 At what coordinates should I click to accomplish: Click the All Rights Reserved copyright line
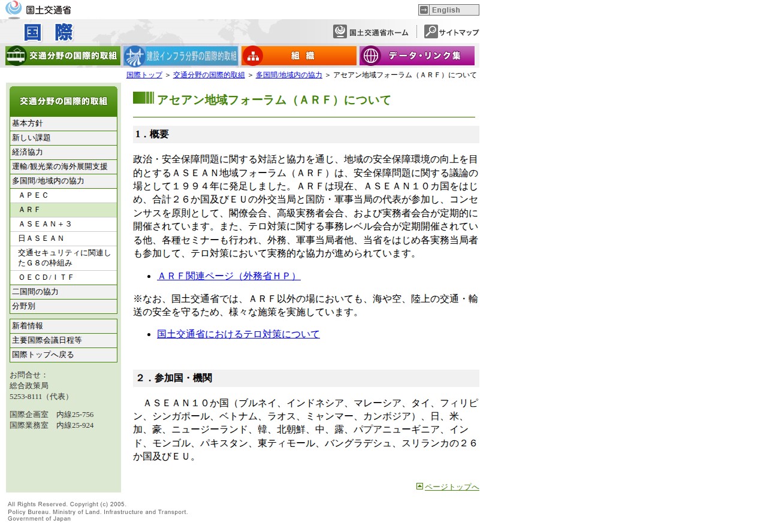67,504
